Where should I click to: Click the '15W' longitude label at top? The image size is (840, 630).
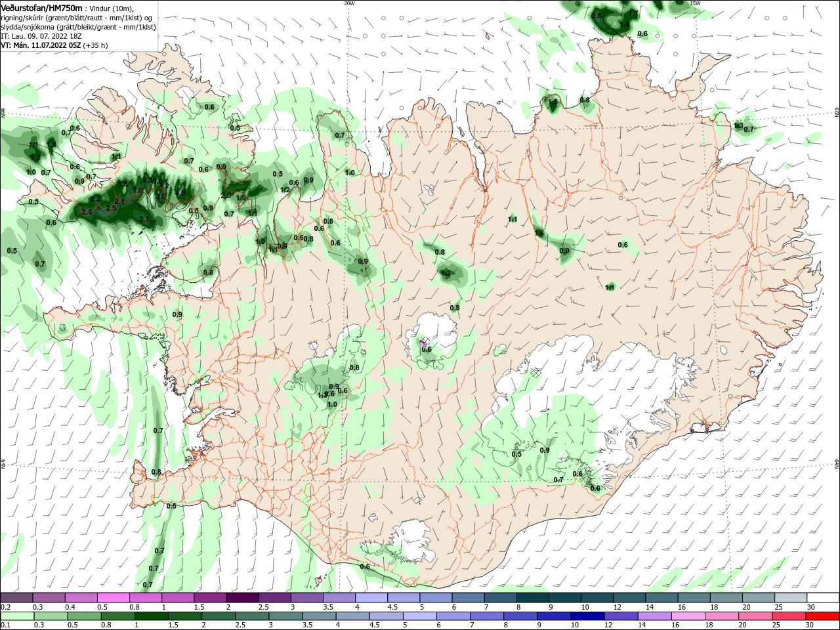(695, 3)
